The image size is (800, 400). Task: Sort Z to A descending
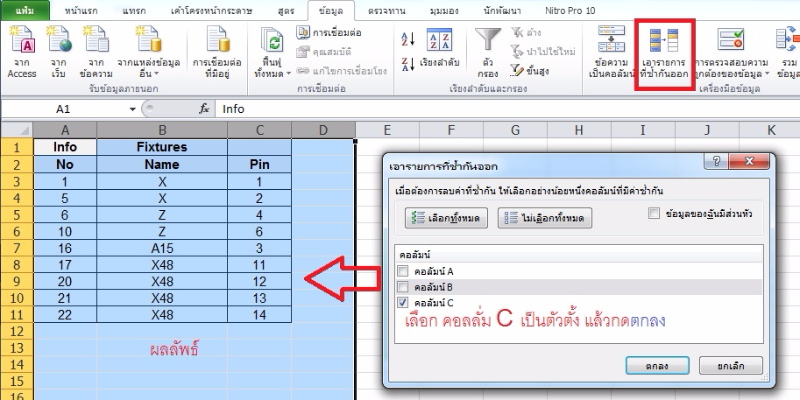pos(408,64)
